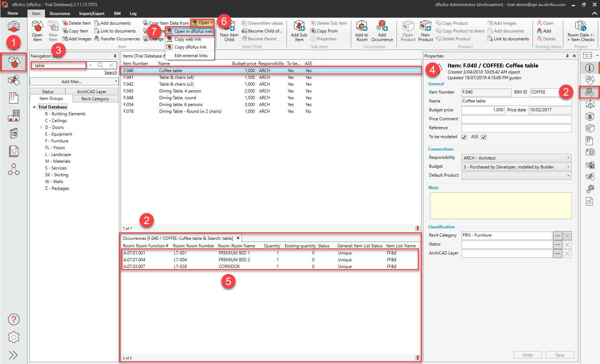Viewport: 600px width, 364px height.
Task: Toggle the ASE checkbox in the Properties panel
Action: click(484, 137)
